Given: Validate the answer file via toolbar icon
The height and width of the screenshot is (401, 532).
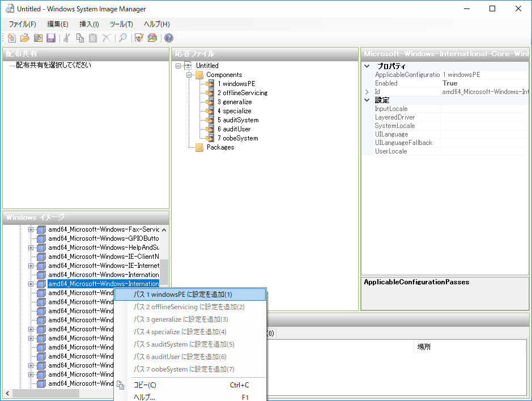Looking at the screenshot, I should click(139, 38).
